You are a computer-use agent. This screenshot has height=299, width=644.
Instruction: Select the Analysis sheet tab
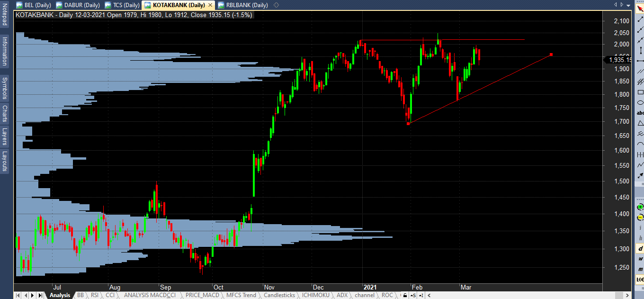click(60, 295)
